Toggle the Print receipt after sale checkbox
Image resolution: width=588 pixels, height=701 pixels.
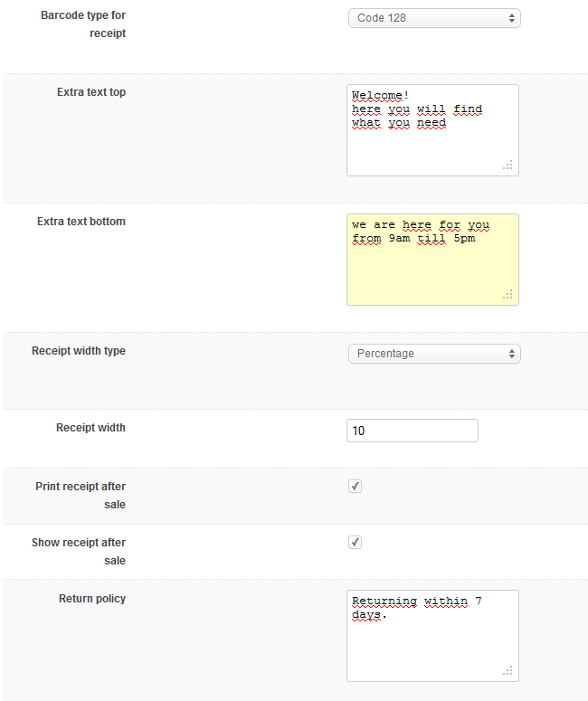(x=356, y=487)
